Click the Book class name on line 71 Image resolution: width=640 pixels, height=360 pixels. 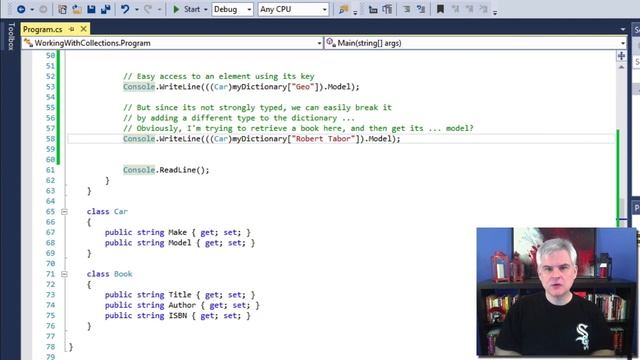(123, 274)
